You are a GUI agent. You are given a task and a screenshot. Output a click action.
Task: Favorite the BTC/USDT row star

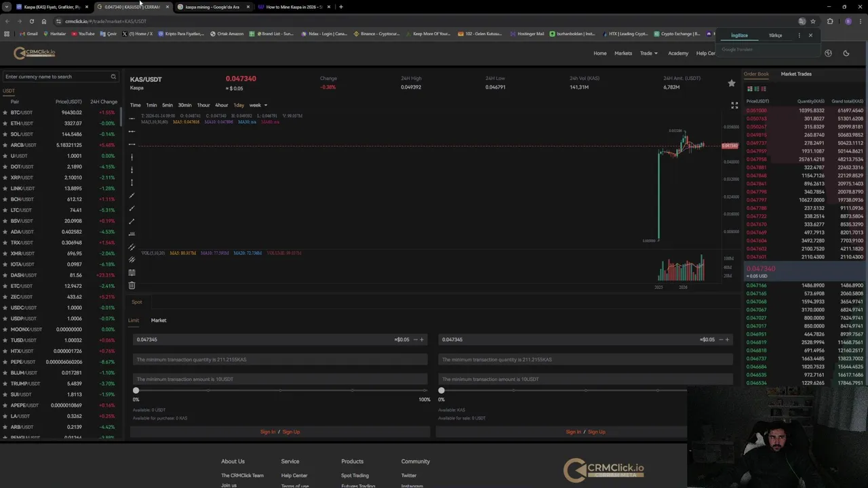coord(5,113)
